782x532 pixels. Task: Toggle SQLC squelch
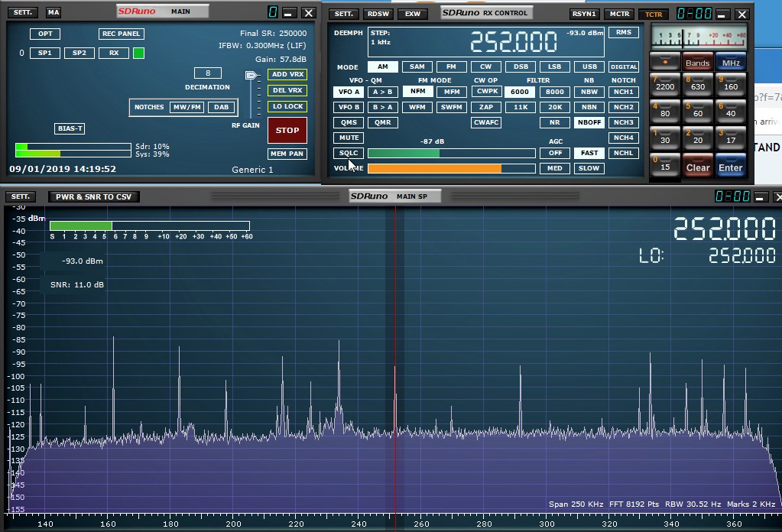click(x=349, y=153)
